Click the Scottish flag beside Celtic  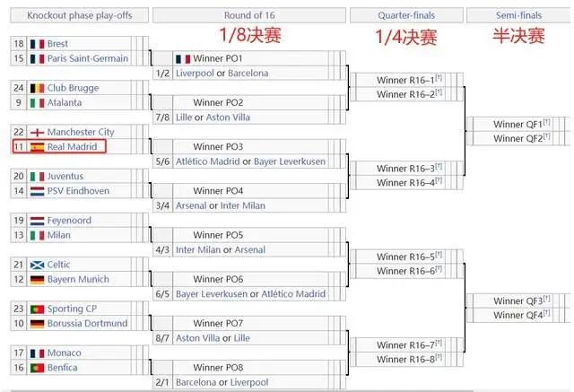tap(37, 265)
